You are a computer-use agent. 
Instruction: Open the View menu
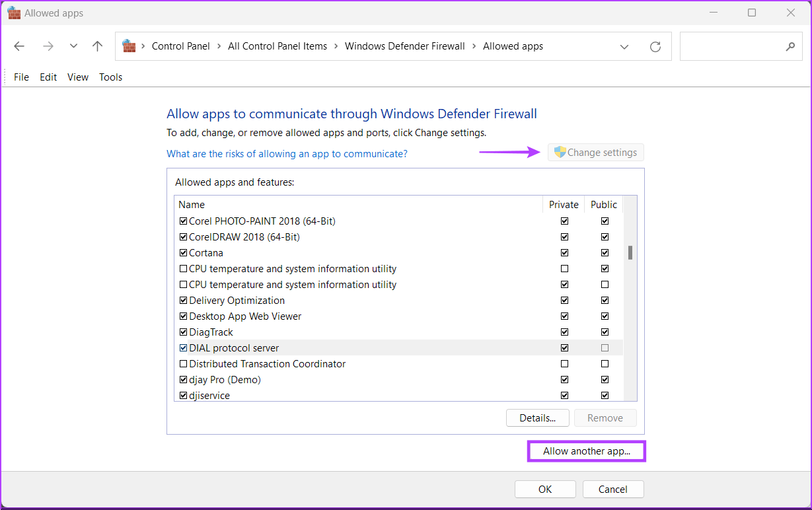point(78,77)
